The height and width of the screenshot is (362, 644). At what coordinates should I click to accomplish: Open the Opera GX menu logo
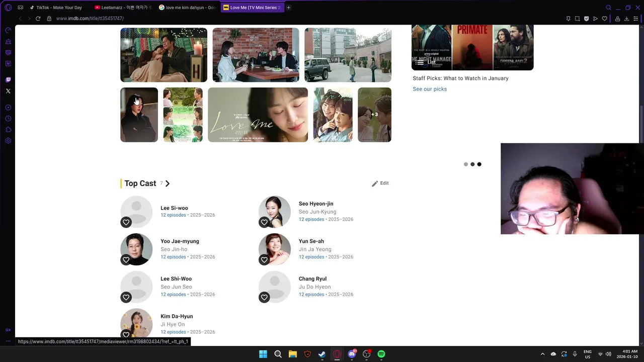click(x=8, y=8)
